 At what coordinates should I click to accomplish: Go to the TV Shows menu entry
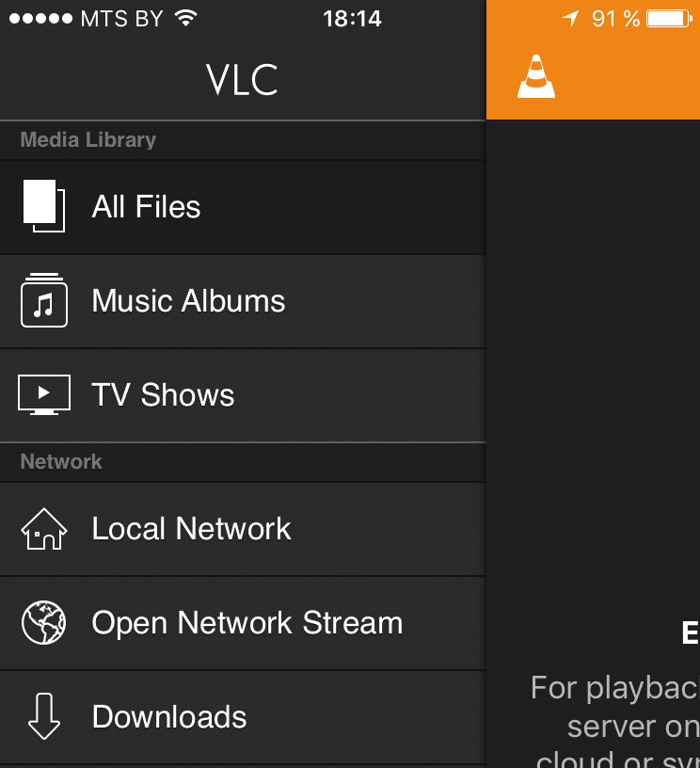pos(163,395)
